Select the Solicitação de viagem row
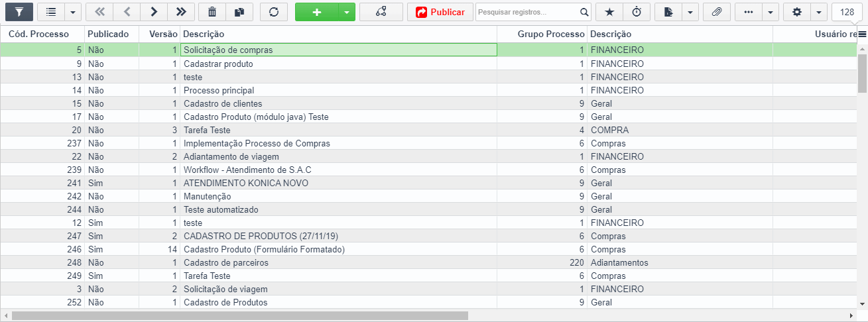Screen dimensions: 868x322 click(x=428, y=289)
